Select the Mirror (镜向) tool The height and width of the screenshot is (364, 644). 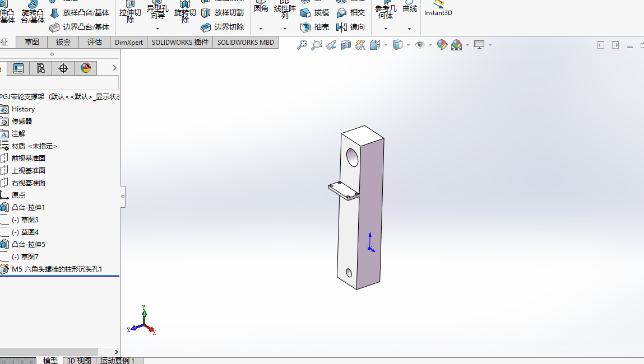click(x=350, y=27)
